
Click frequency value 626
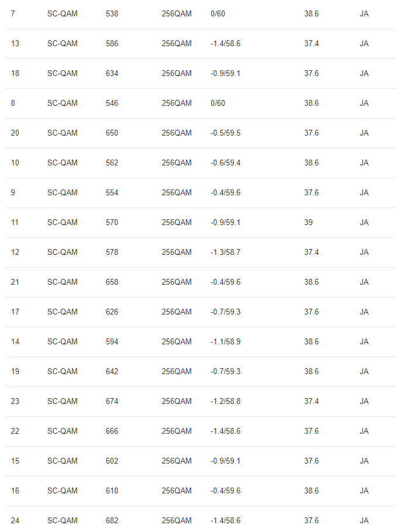[112, 312]
